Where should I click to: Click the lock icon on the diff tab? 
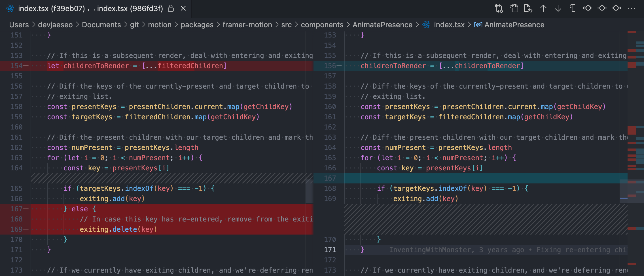tap(171, 9)
